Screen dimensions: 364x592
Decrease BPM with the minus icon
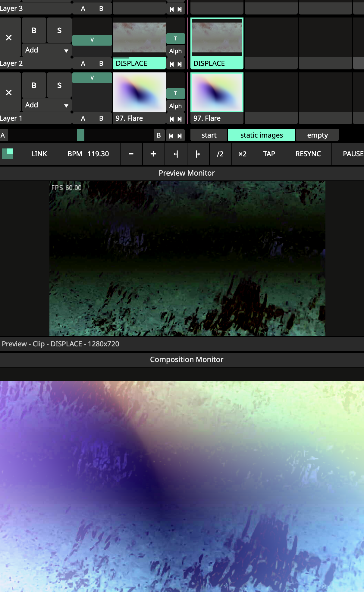click(x=131, y=154)
